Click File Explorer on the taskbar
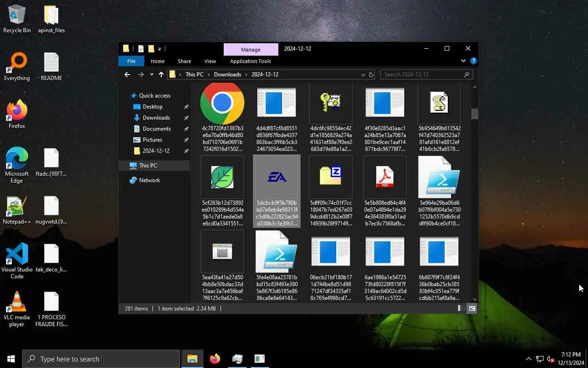Image resolution: width=588 pixels, height=368 pixels. (192, 359)
